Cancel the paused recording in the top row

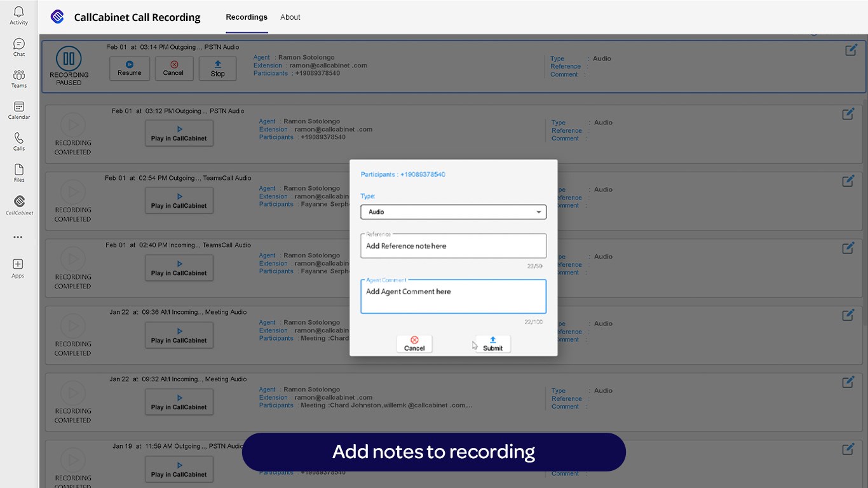point(173,69)
